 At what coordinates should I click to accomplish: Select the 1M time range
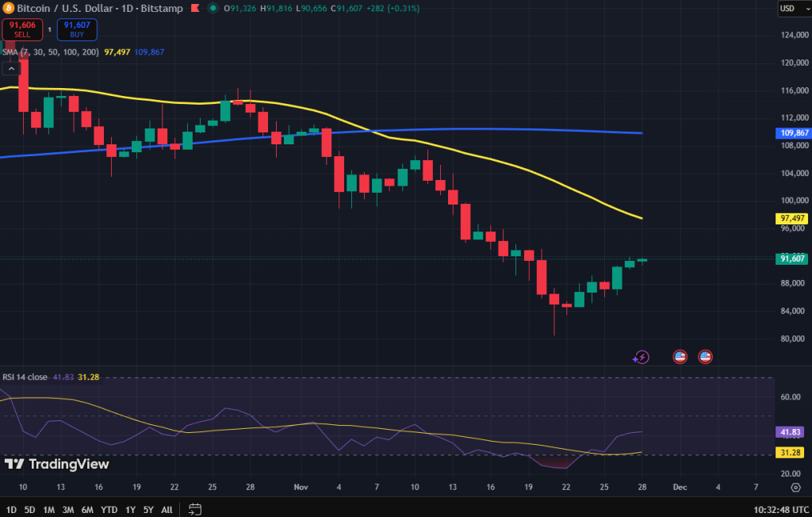pos(48,510)
